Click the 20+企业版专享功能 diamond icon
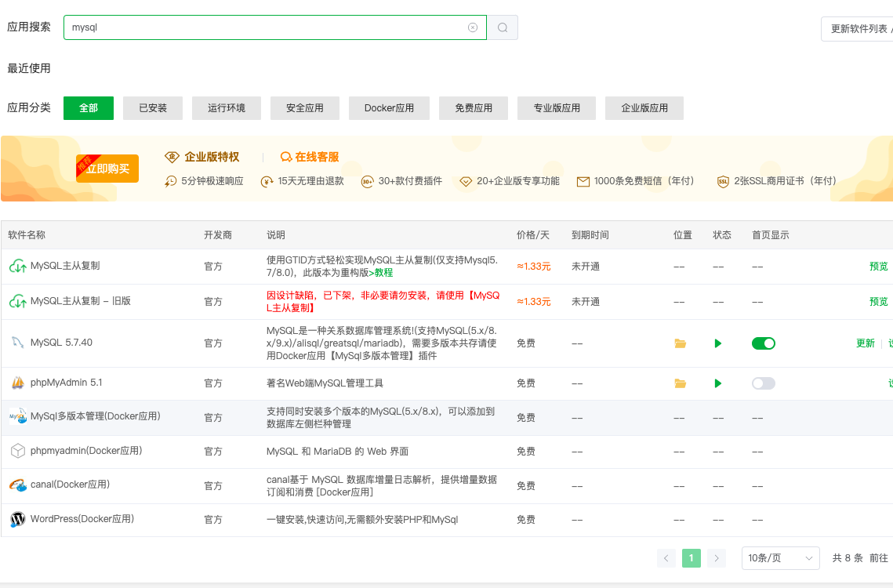893x588 pixels. click(465, 182)
